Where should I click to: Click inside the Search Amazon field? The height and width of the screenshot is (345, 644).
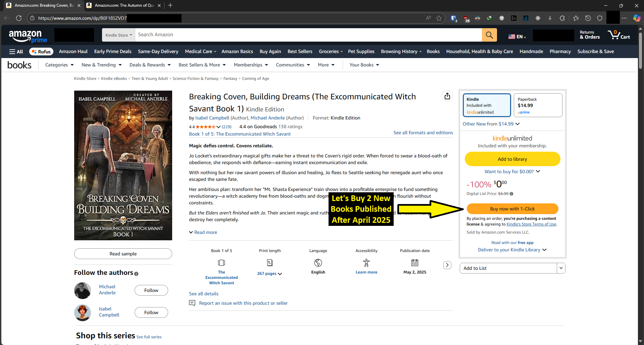(x=302, y=35)
